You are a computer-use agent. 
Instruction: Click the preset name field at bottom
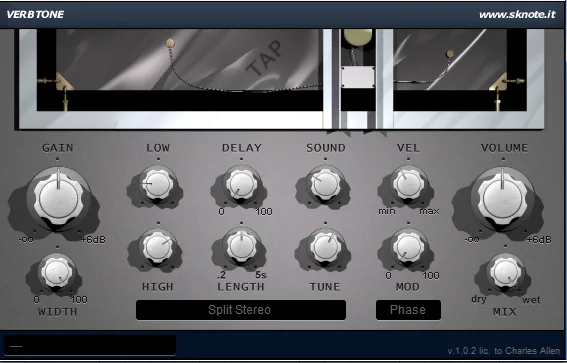coord(90,346)
